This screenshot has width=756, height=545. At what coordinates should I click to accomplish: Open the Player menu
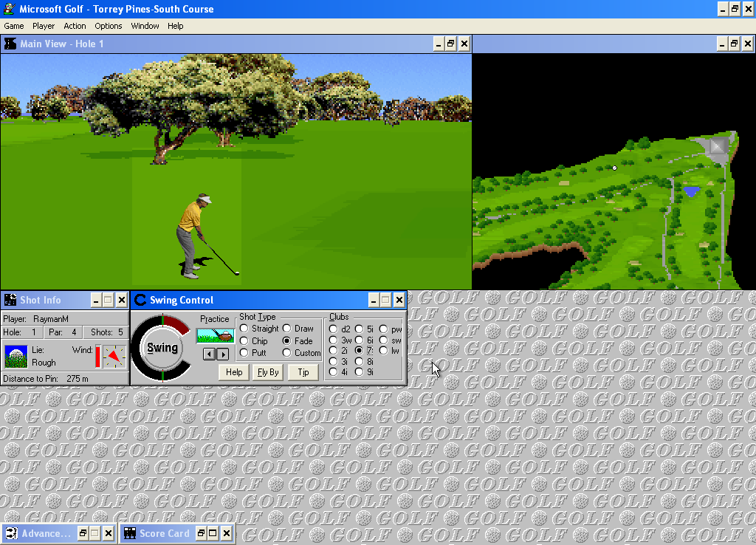(x=44, y=26)
